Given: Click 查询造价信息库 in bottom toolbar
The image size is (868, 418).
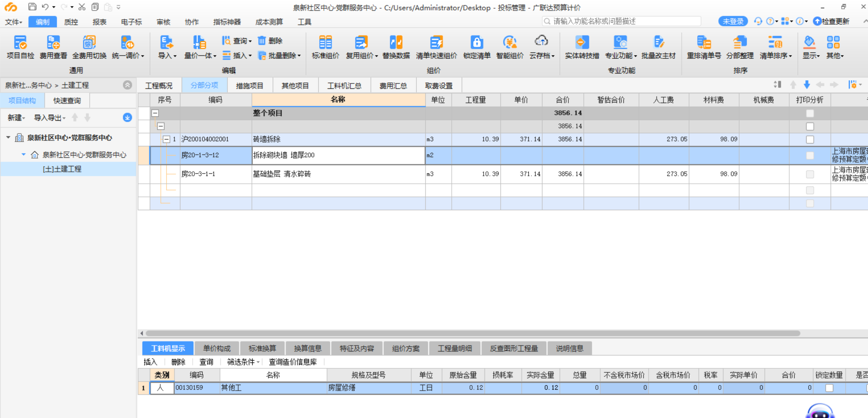Looking at the screenshot, I should [292, 362].
